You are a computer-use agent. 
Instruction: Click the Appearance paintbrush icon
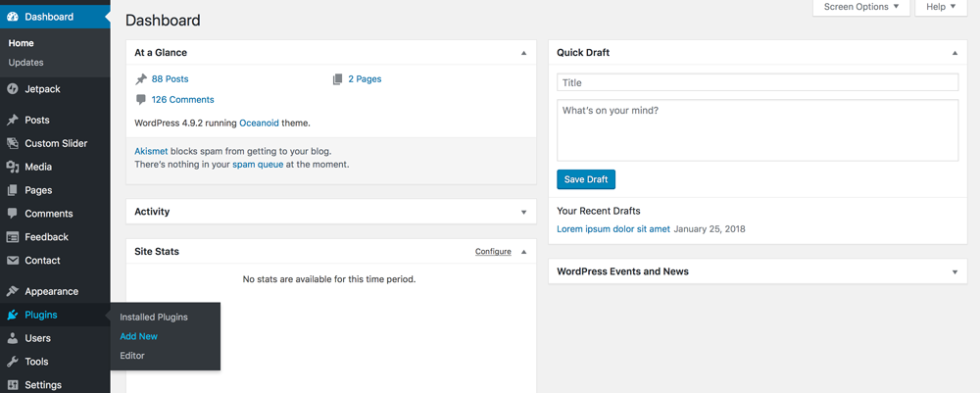(13, 291)
